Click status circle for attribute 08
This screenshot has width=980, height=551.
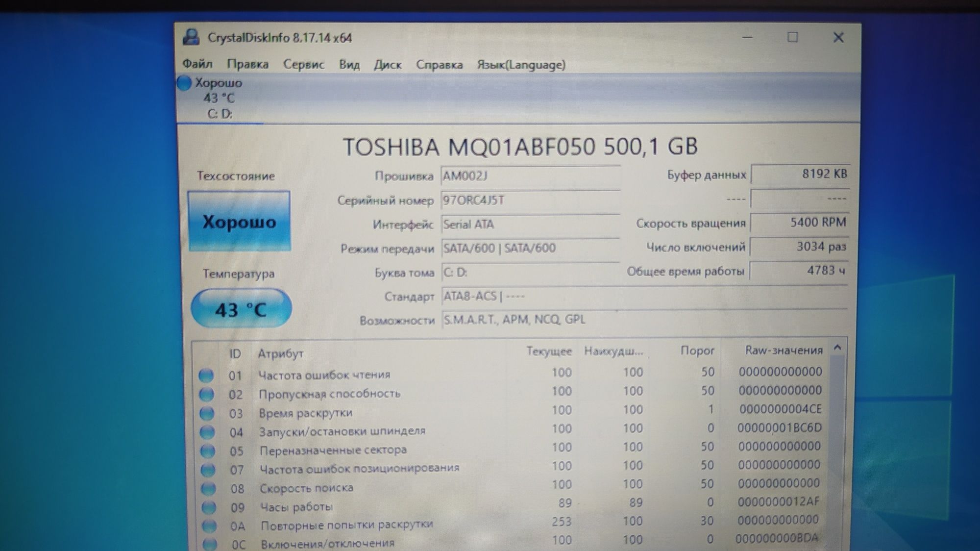(x=209, y=489)
